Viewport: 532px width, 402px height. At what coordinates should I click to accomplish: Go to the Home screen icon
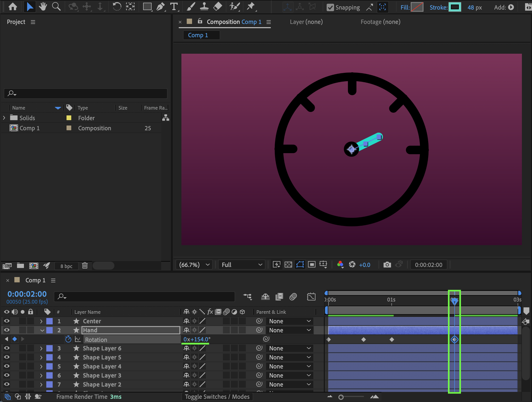(13, 7)
